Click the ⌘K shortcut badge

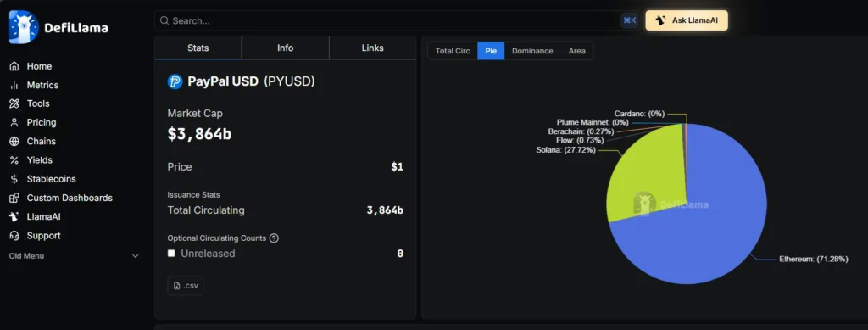tap(630, 20)
